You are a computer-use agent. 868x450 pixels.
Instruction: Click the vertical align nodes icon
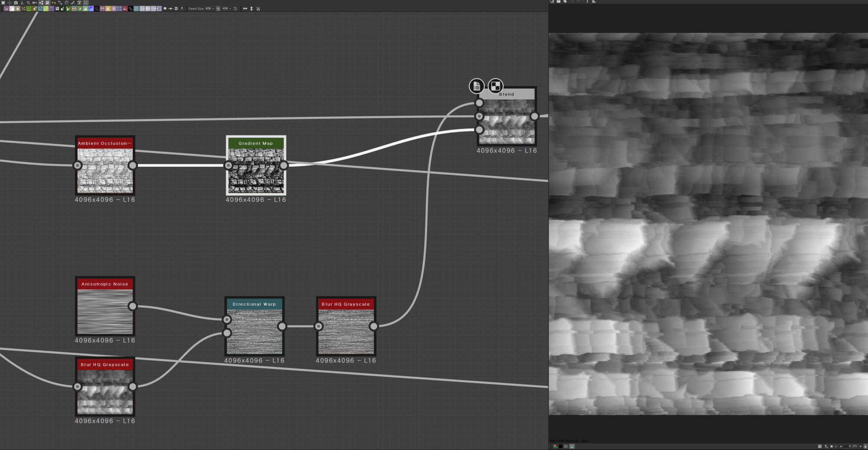click(252, 9)
